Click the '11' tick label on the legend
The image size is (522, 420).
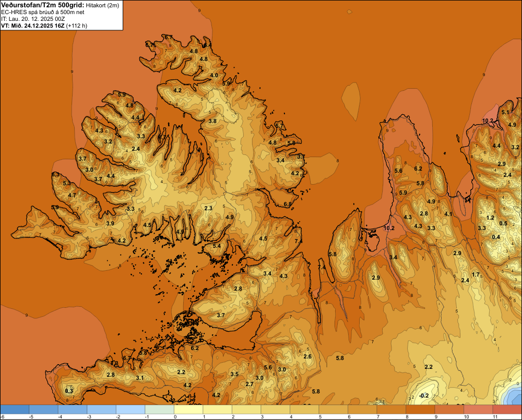point(495,417)
